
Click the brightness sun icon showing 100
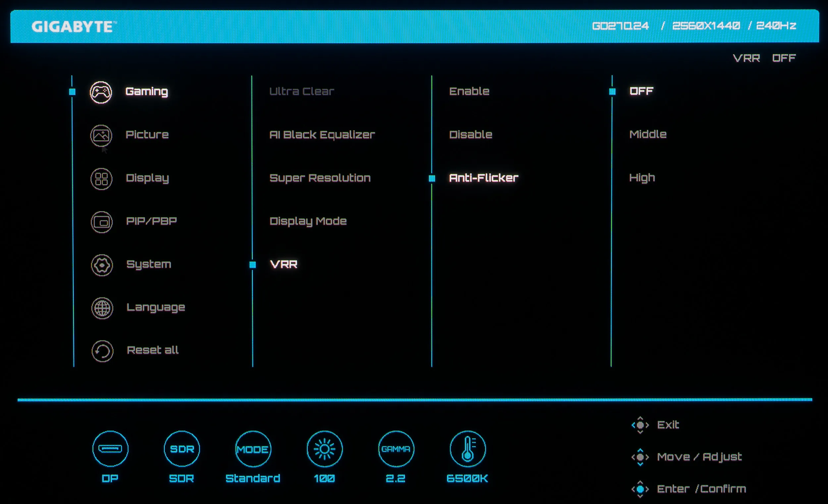tap(324, 449)
